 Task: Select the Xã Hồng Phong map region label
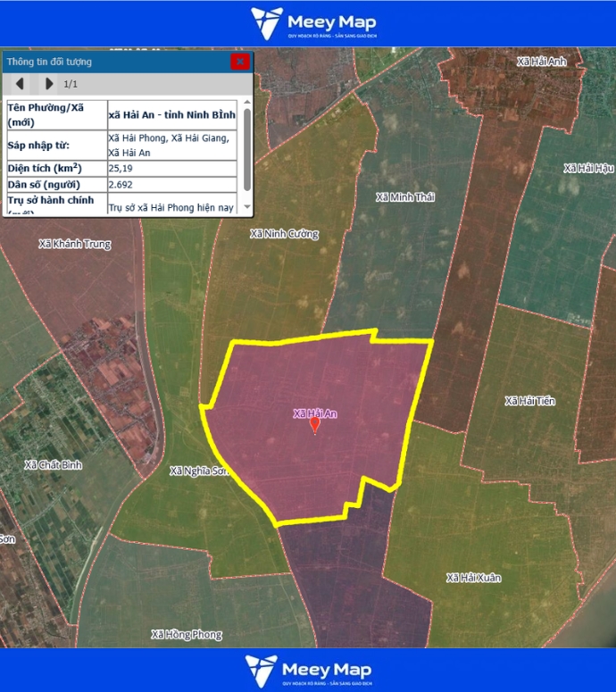point(186,634)
